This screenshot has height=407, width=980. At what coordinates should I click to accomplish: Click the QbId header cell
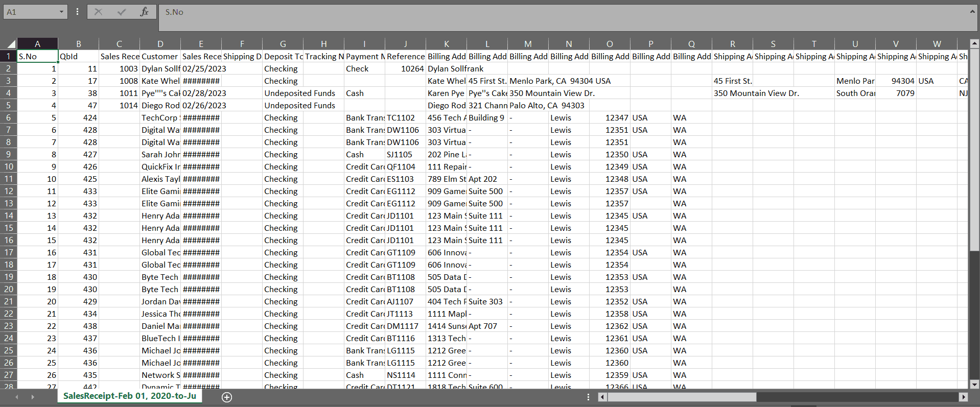coord(78,56)
